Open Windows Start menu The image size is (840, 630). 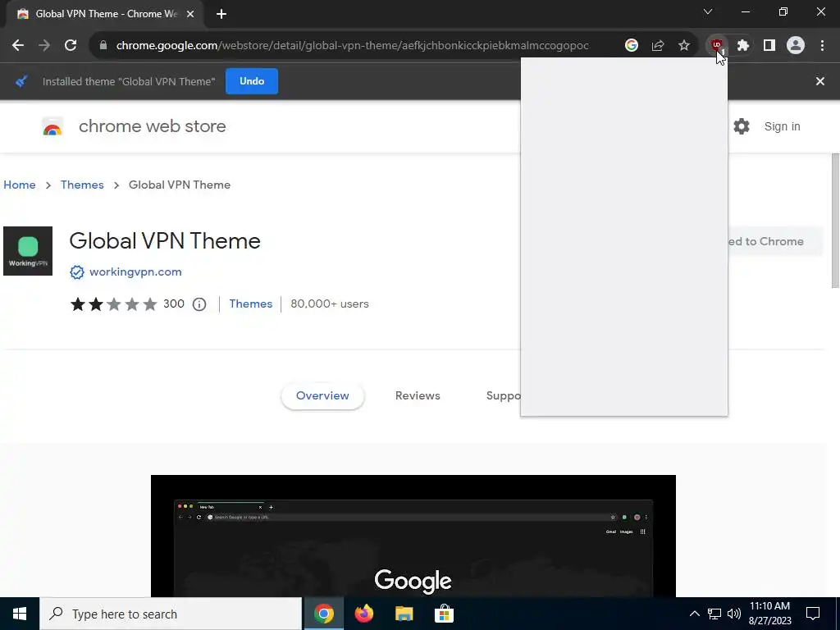(20, 614)
